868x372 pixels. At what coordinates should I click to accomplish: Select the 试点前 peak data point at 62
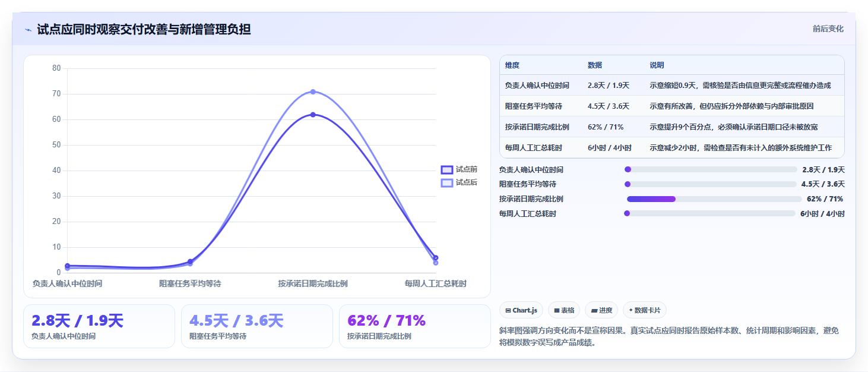coord(313,115)
